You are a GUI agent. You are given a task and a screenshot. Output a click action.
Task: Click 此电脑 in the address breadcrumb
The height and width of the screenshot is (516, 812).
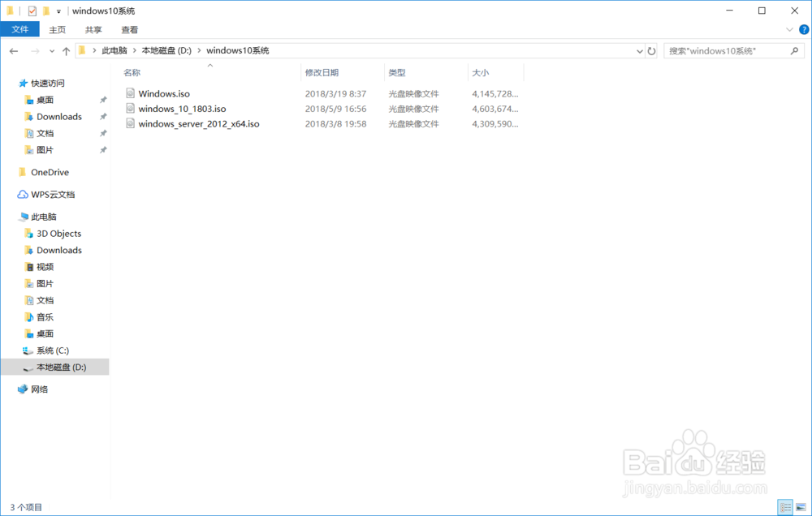coord(114,50)
